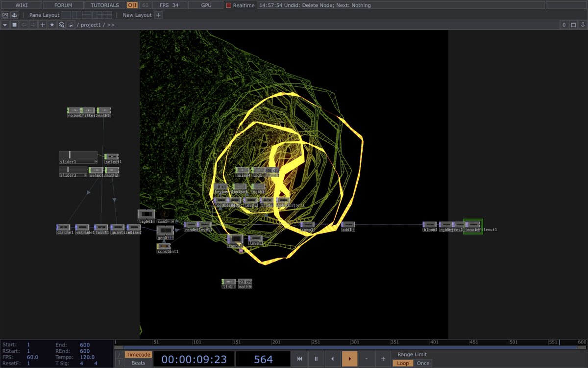This screenshot has height=368, width=588.
Task: Maximize the network pane
Action: click(x=573, y=25)
